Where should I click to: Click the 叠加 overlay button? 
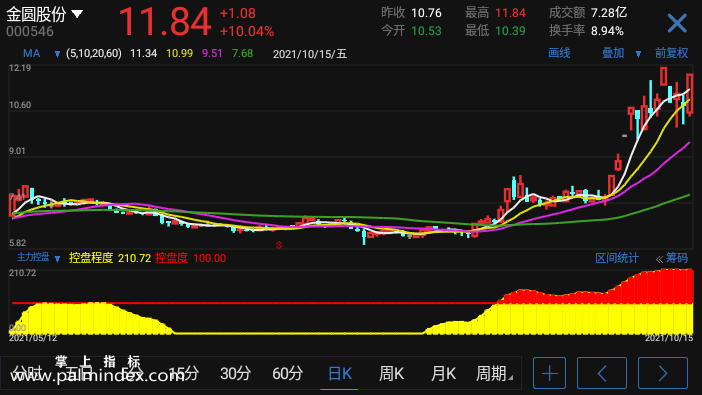(613, 53)
